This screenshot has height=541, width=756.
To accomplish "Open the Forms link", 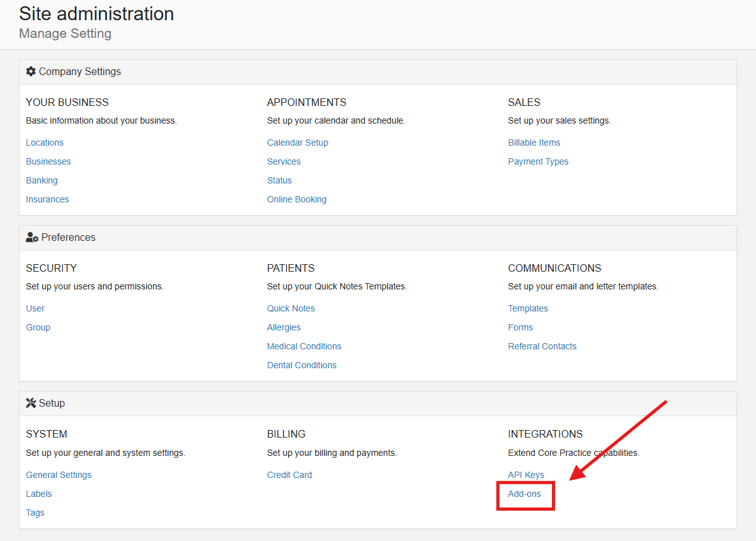I will tap(520, 327).
